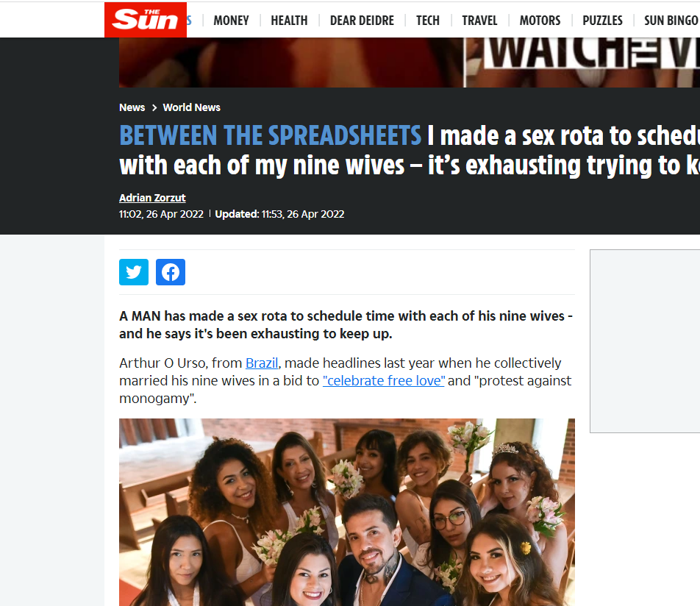The image size is (700, 606).
Task: Open author Adrian Zorzut's page
Action: pos(152,198)
